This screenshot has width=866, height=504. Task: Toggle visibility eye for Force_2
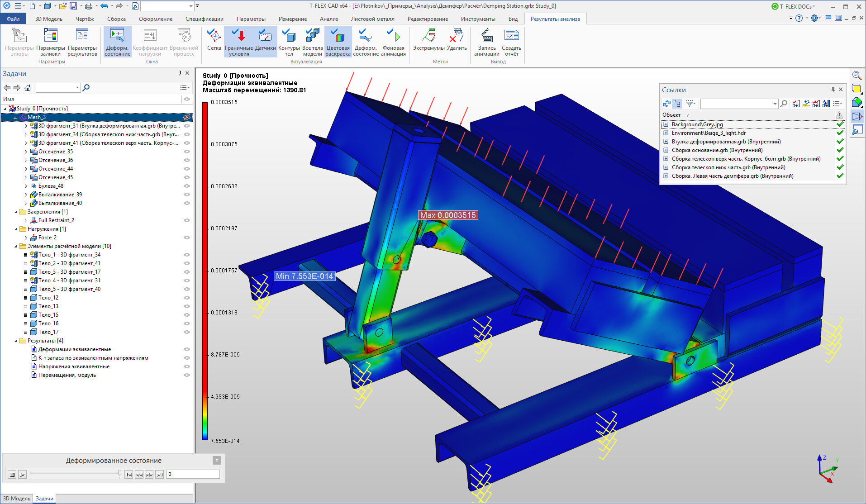coord(186,238)
